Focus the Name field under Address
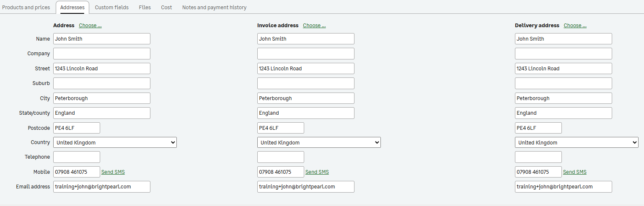Screen dimensions: 644x206 pyautogui.click(x=102, y=39)
